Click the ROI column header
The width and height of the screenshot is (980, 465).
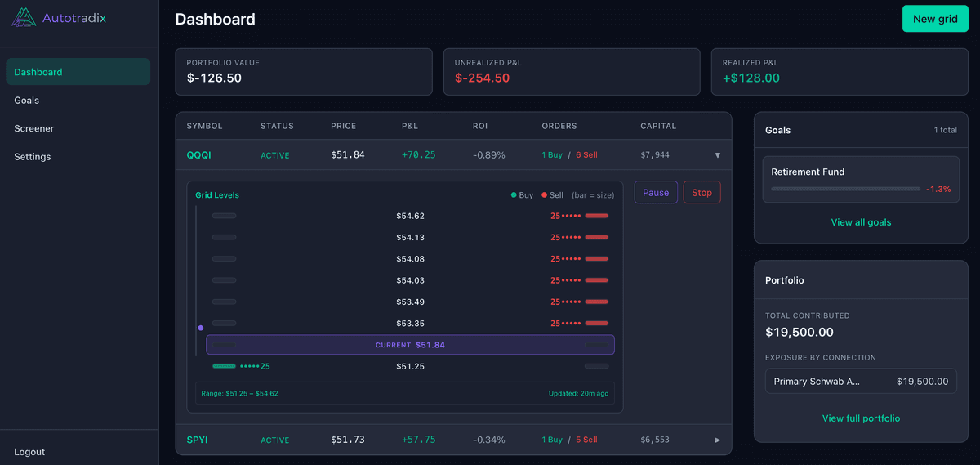click(x=480, y=127)
